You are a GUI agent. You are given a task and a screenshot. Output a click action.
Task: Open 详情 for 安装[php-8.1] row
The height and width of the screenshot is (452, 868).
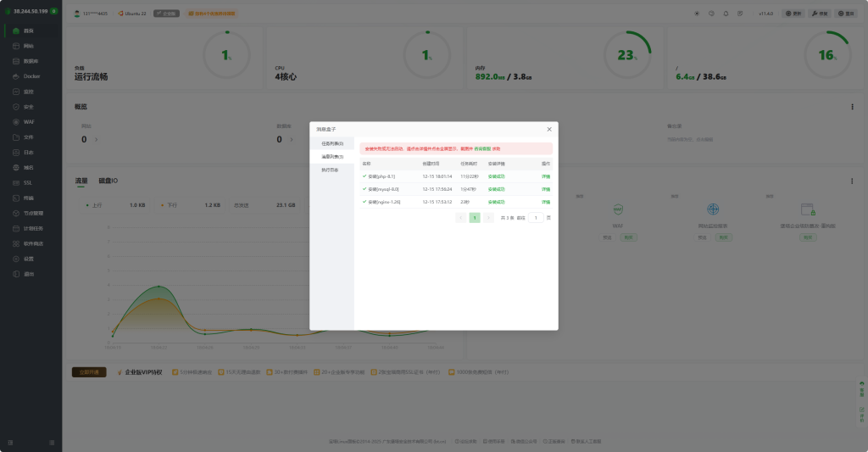click(x=546, y=176)
